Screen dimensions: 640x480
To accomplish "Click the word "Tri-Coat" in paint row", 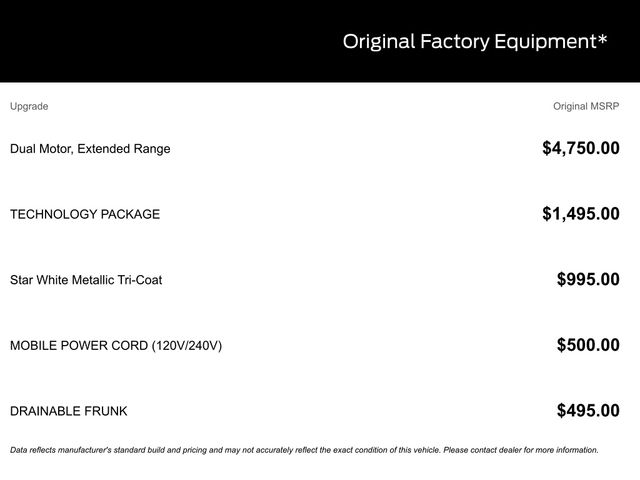I will tap(138, 280).
